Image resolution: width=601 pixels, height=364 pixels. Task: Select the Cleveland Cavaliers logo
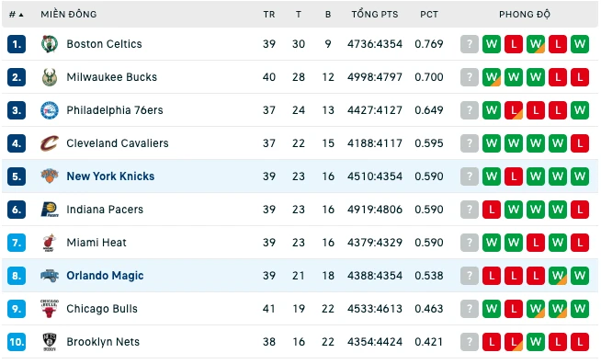pos(50,143)
